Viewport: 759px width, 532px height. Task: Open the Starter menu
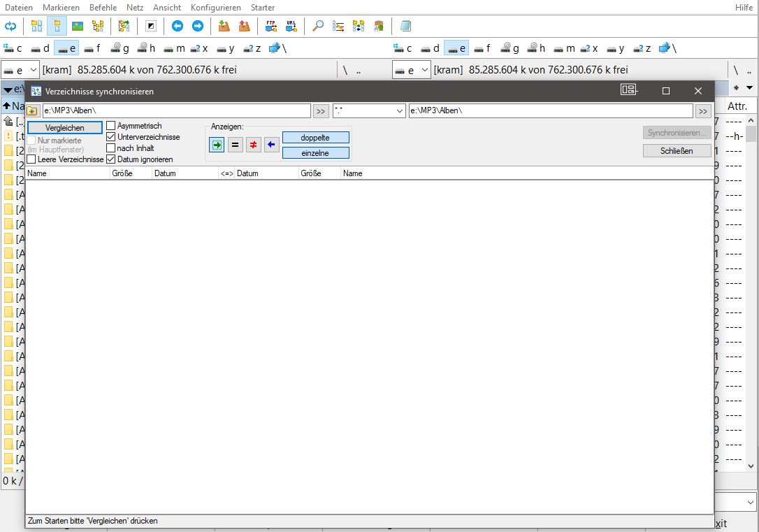click(263, 7)
